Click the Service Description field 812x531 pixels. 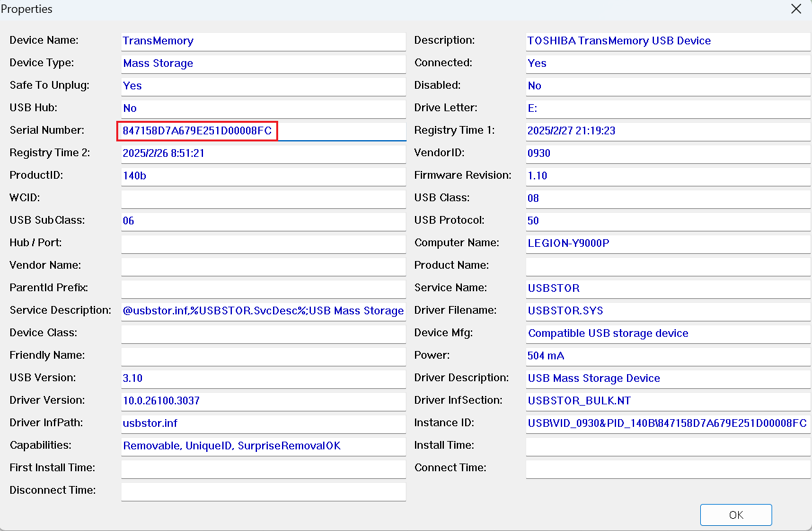point(263,311)
